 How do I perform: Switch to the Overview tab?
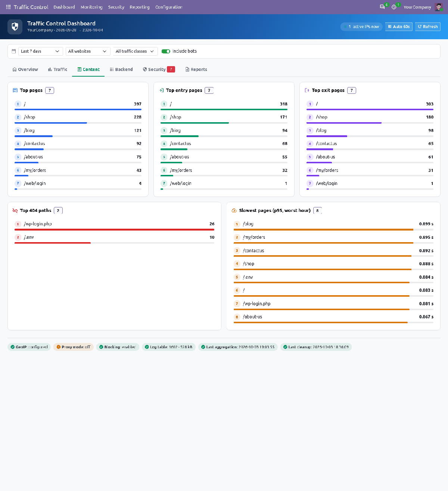(x=25, y=70)
